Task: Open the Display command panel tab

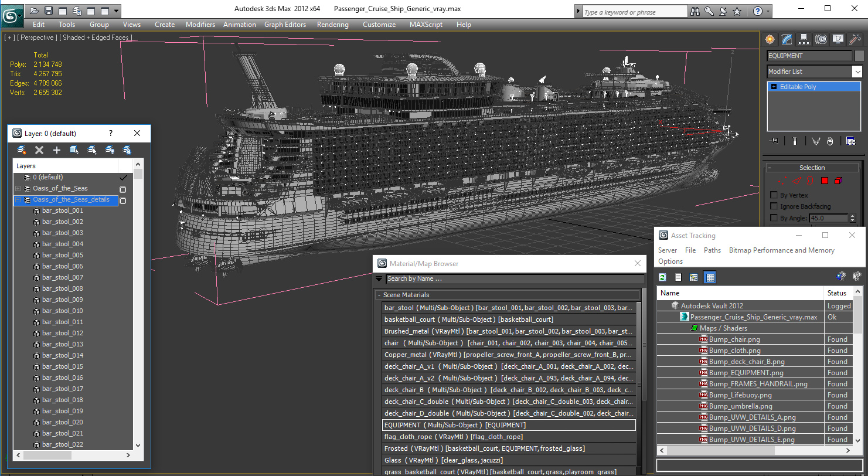Action: (x=838, y=39)
